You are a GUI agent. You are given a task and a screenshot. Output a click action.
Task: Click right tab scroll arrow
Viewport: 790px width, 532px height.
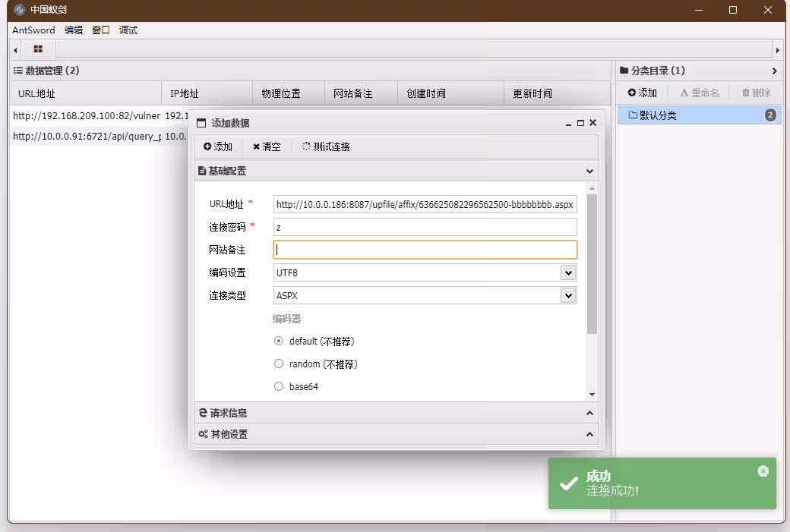777,50
